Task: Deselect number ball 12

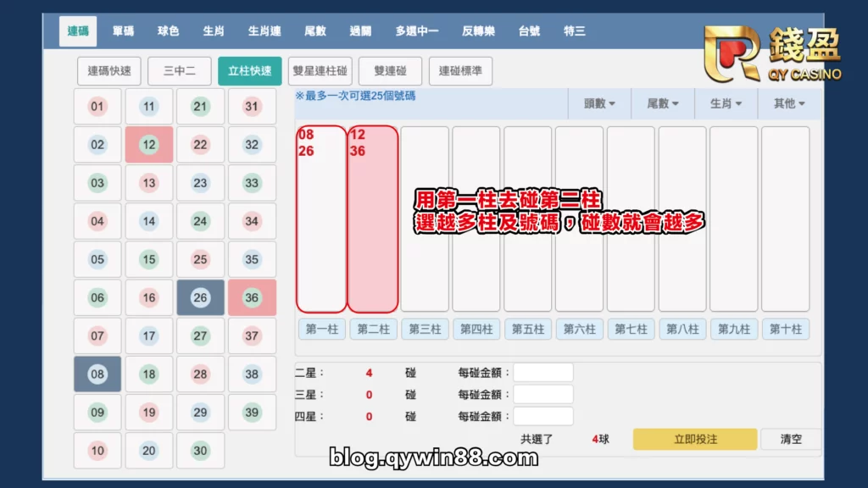Action: [148, 145]
